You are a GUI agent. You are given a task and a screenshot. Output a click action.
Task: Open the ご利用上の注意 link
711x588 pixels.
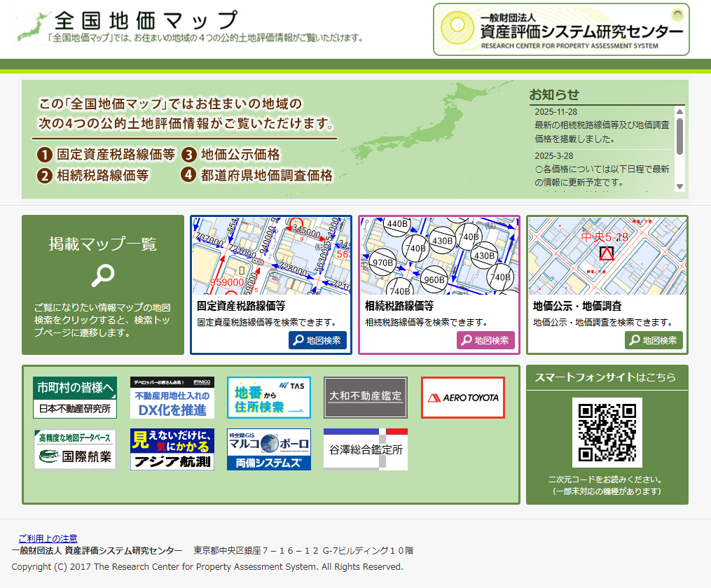point(48,538)
